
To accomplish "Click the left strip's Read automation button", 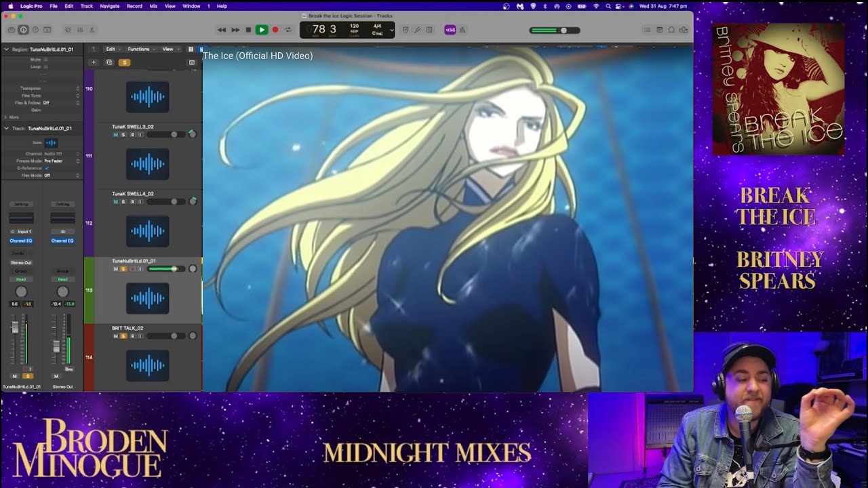I will click(x=21, y=279).
